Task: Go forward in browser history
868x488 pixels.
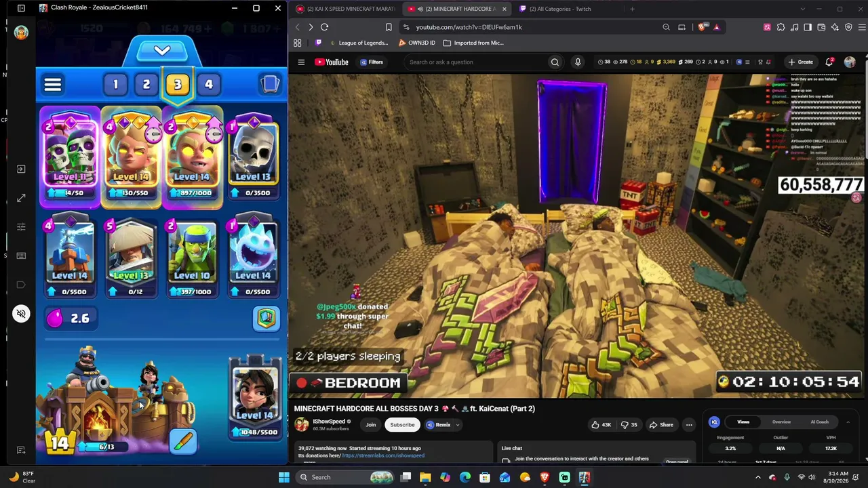Action: 311,27
